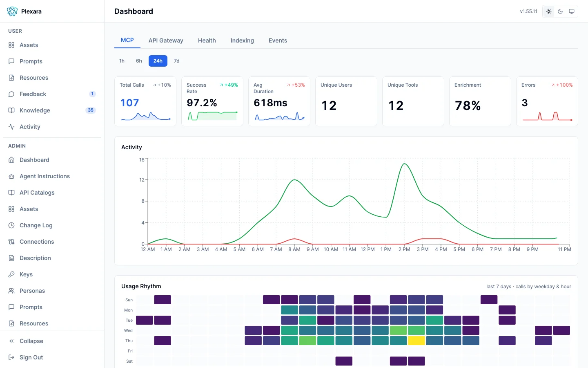
Task: Switch to light theme sun icon
Action: click(x=549, y=11)
